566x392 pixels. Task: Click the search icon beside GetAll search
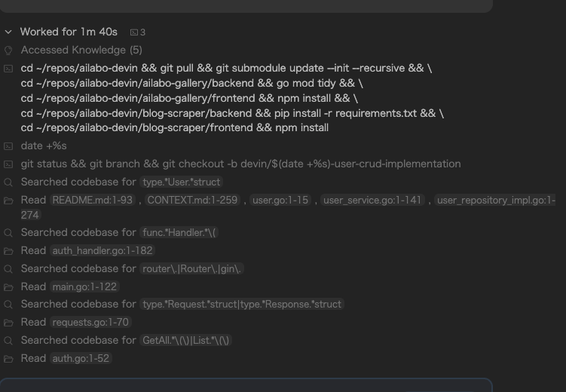(8, 341)
